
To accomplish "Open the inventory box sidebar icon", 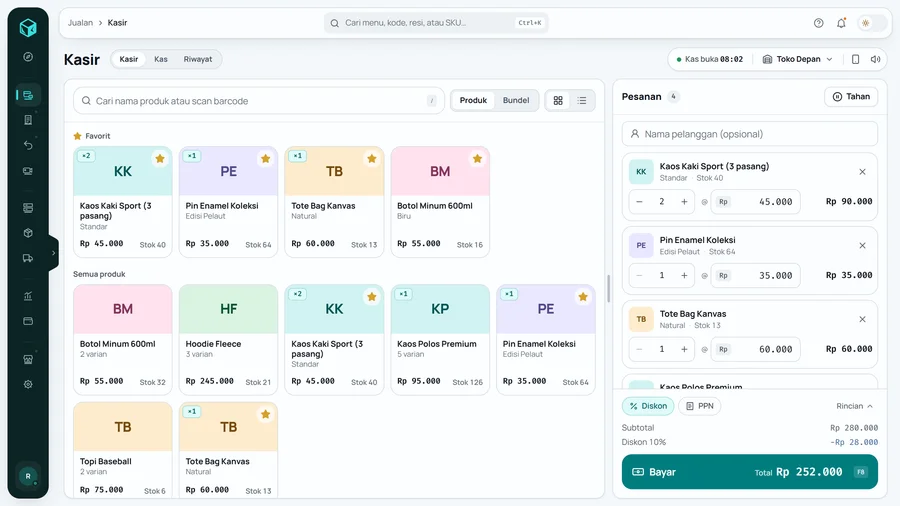I will (28, 233).
